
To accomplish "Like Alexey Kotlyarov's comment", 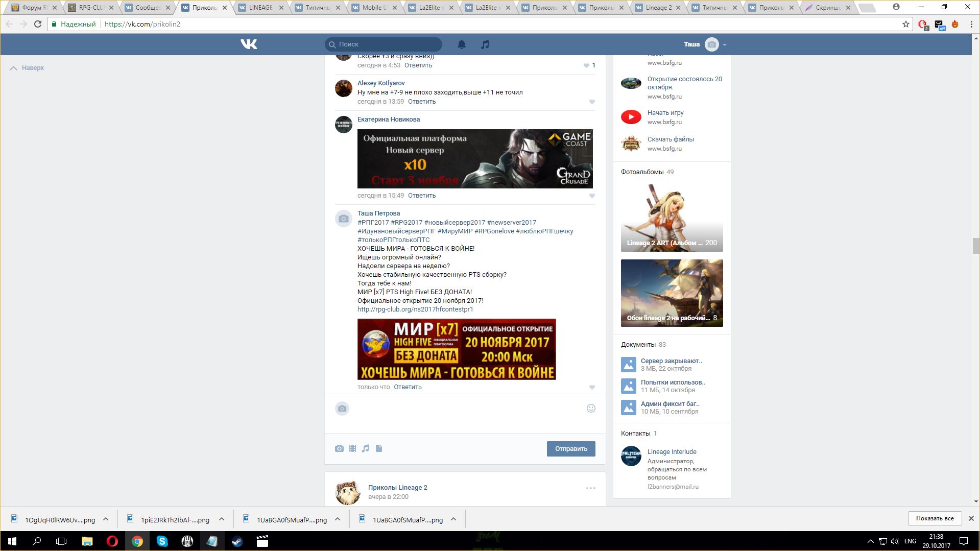I will 592,102.
